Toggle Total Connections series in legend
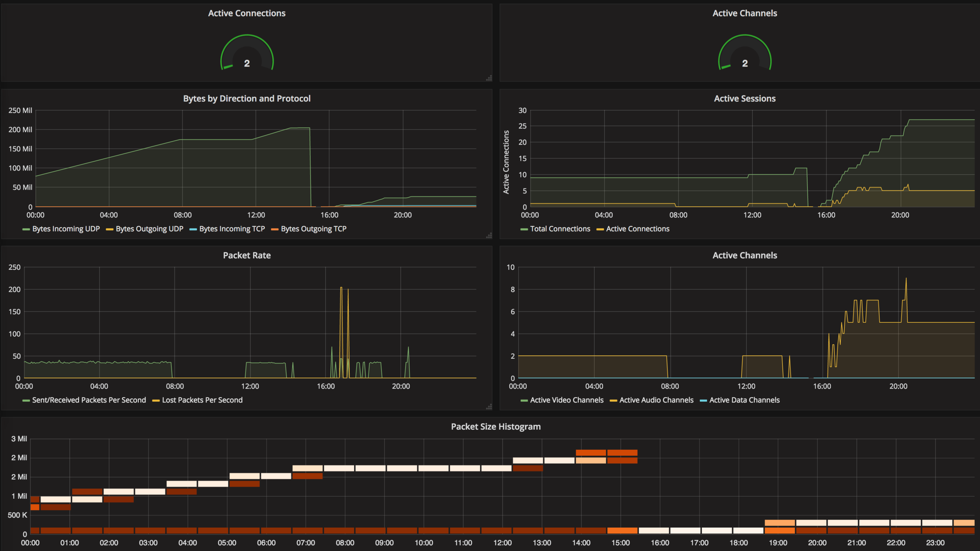This screenshot has width=980, height=551. pyautogui.click(x=560, y=229)
